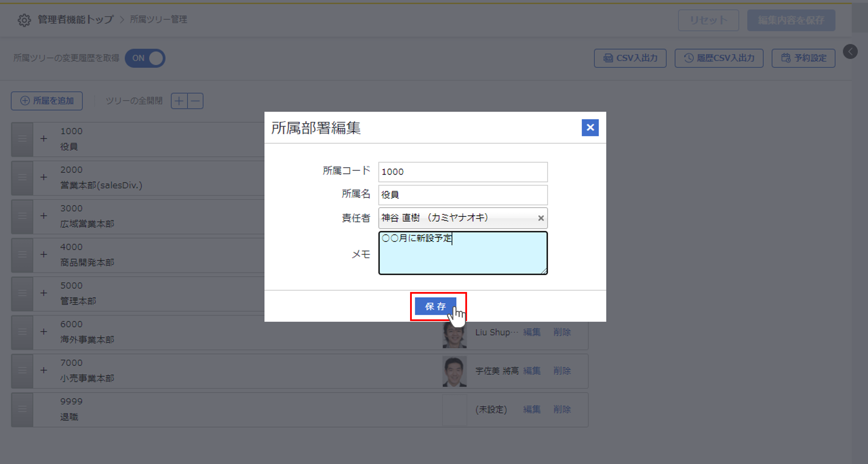Click the ツリーの全開閉 label
Screen dimensions: 868x464
[x=134, y=101]
